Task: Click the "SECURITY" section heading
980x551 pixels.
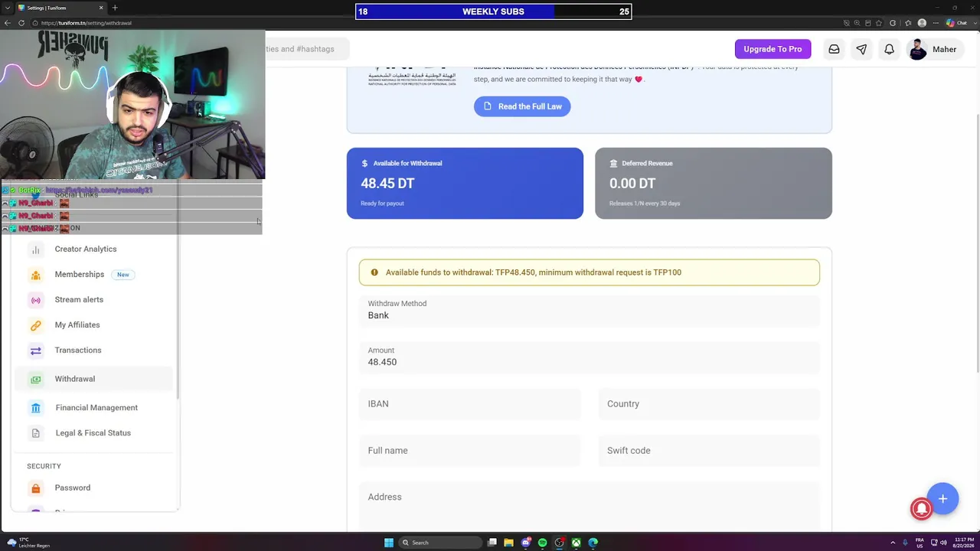Action: 44,466
